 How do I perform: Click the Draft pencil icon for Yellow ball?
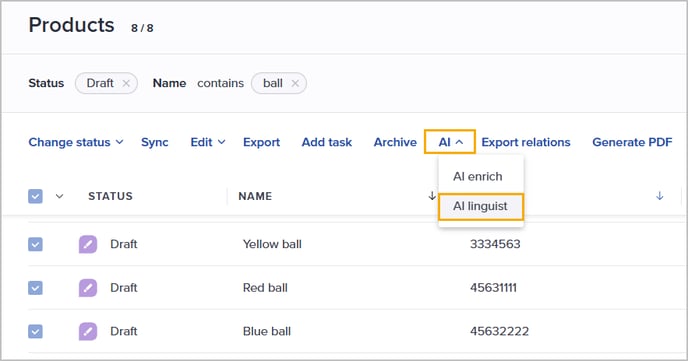pyautogui.click(x=88, y=244)
